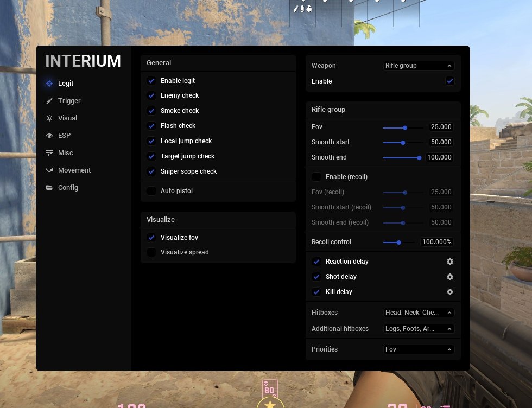Enable the Visualize spread checkbox

tap(151, 252)
